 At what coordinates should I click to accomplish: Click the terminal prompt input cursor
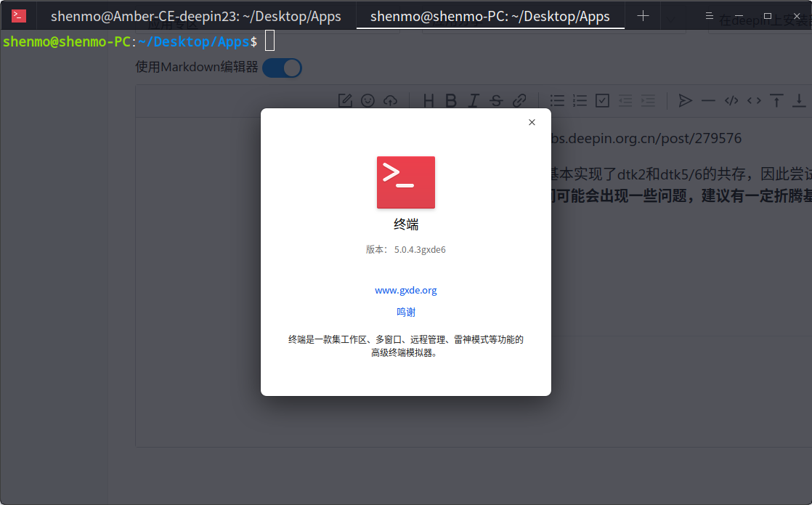pos(269,41)
